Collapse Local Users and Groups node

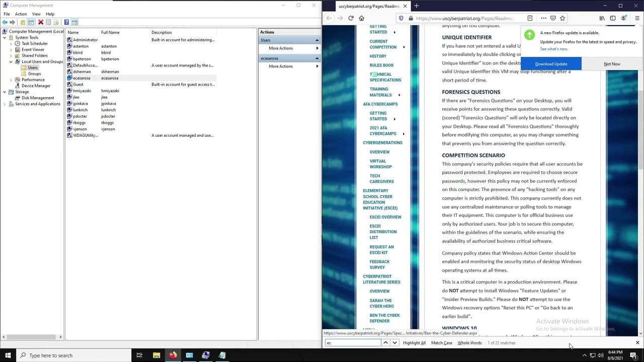pos(11,62)
